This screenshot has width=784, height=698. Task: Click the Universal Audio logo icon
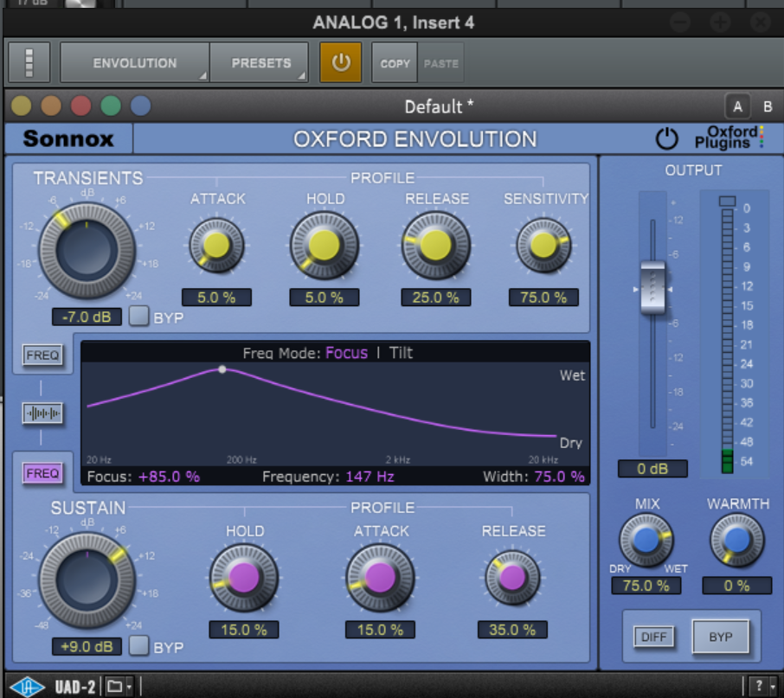point(27,687)
